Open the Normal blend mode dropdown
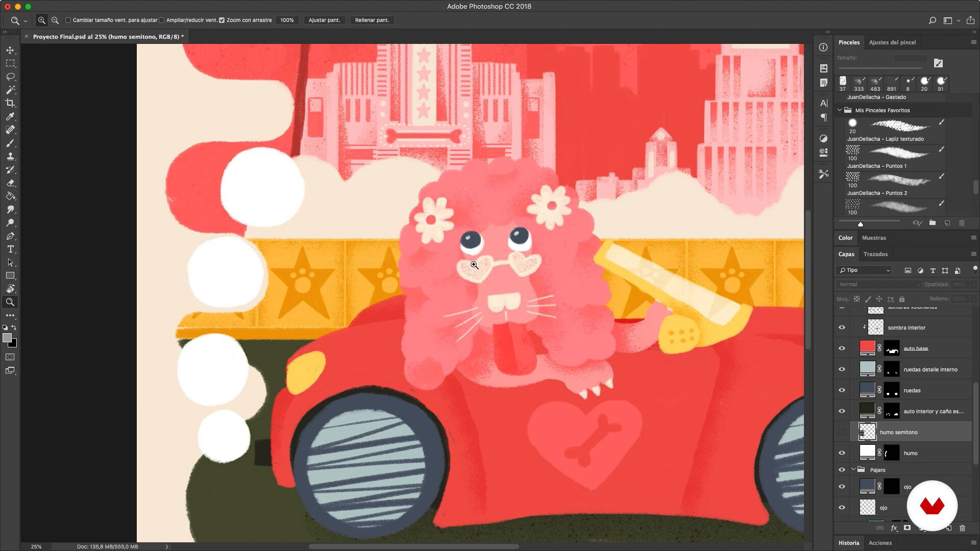980x551 pixels. click(x=878, y=285)
